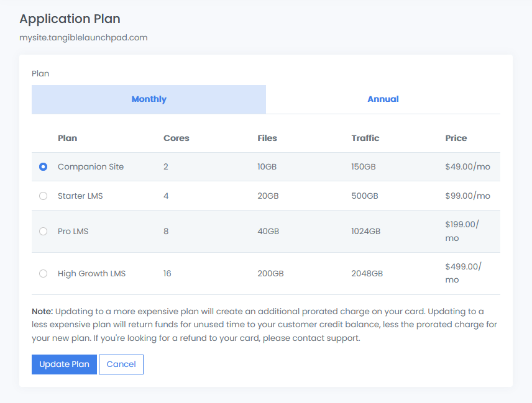This screenshot has width=532, height=403.
Task: Click the 2048GB traffic value
Action: click(x=367, y=274)
